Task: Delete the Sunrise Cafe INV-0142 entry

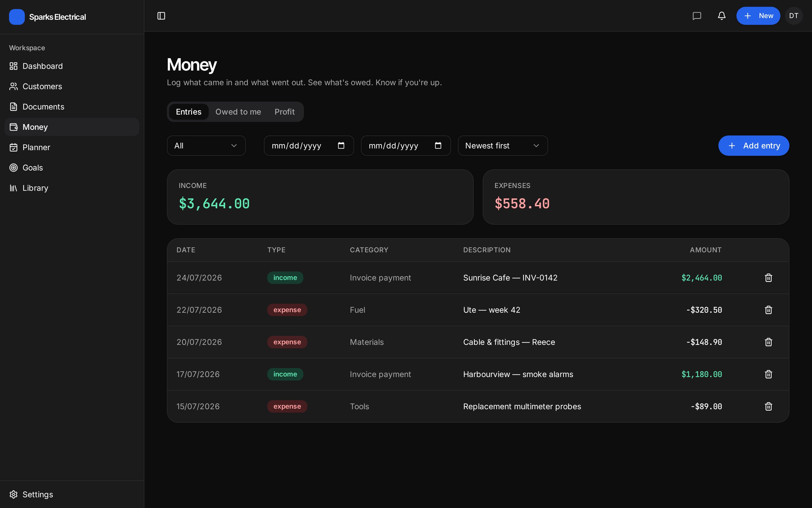Action: [x=768, y=278]
